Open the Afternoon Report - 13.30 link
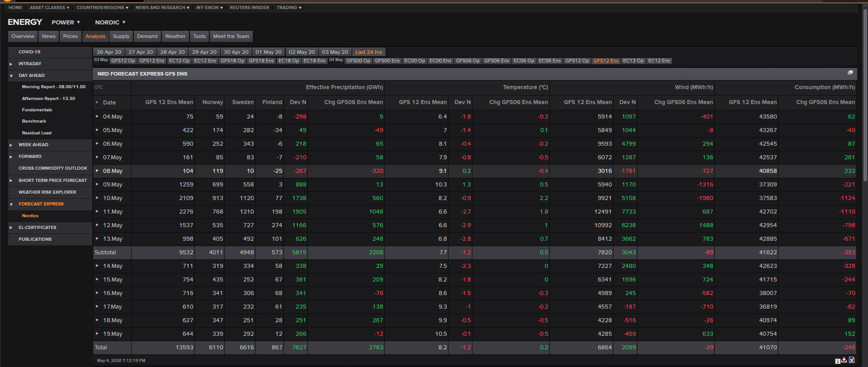This screenshot has width=868, height=367. [x=48, y=99]
